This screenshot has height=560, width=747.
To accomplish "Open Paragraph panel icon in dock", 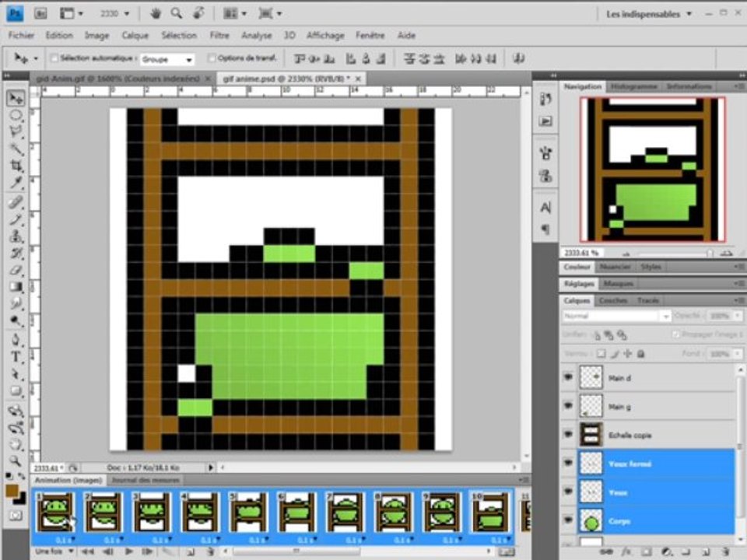I will (x=546, y=229).
